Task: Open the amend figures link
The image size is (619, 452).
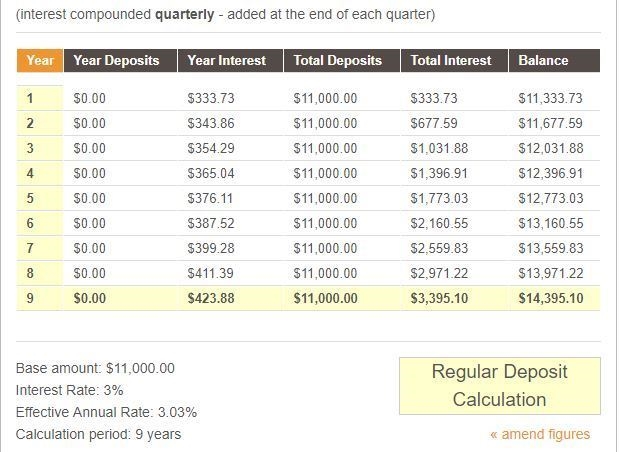Action: point(540,434)
